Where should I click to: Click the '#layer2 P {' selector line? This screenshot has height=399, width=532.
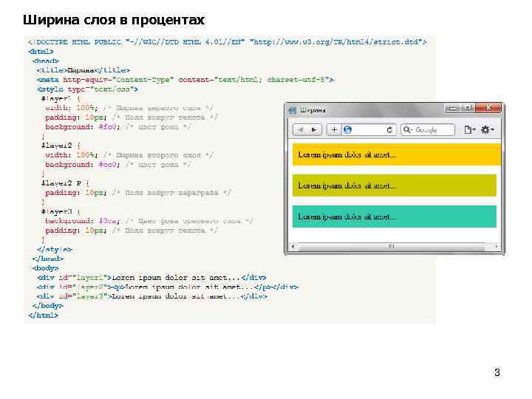pos(65,183)
